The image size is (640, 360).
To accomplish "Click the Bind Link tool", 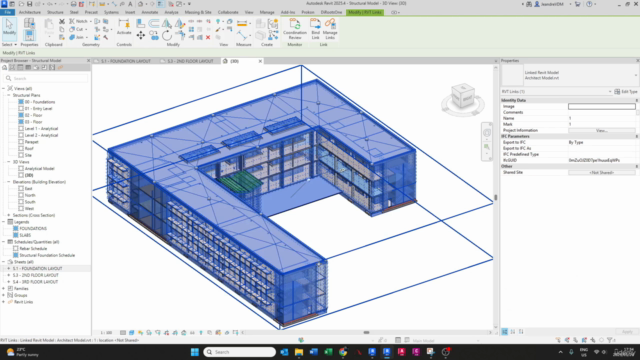I will [316, 29].
